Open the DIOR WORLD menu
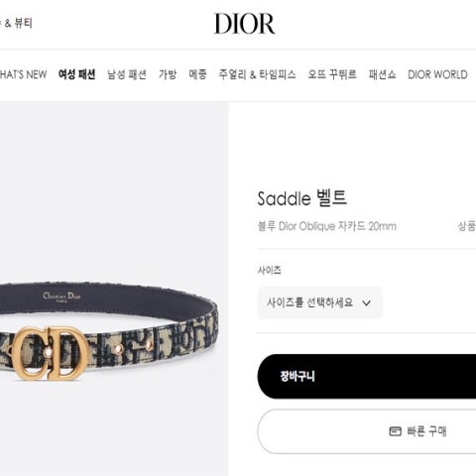Image resolution: width=476 pixels, height=476 pixels. [437, 74]
